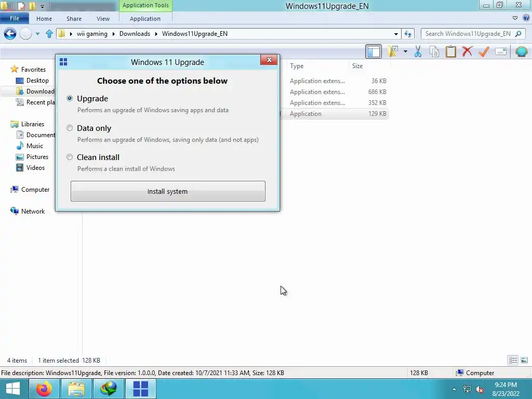The image size is (532, 399).
Task: Select the 129 KB Application file row
Action: 334,114
